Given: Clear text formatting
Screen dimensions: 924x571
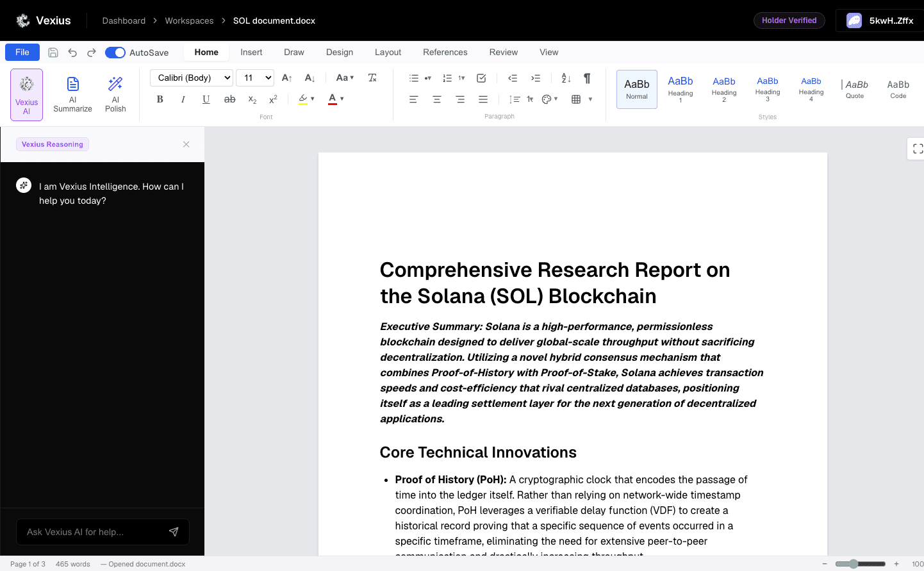Looking at the screenshot, I should (x=372, y=78).
